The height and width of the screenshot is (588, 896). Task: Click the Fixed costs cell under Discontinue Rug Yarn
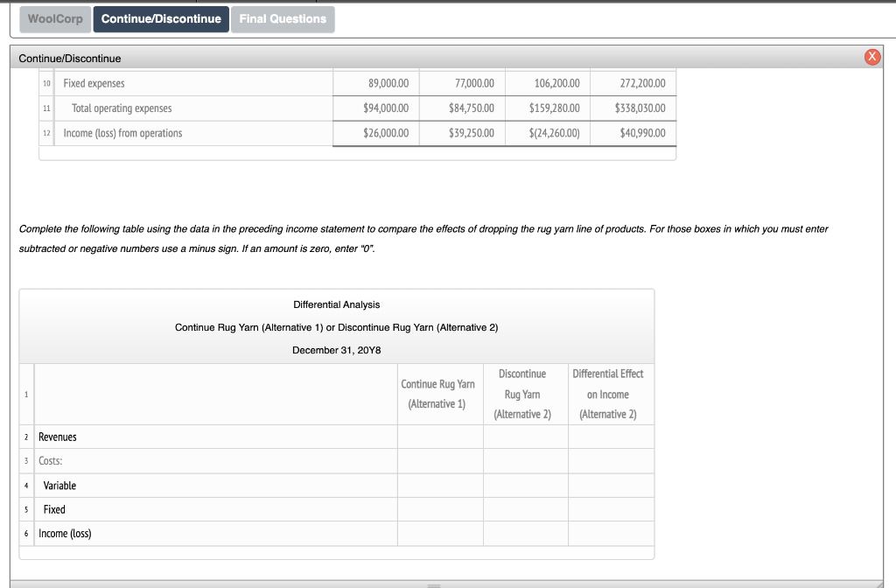coord(525,509)
